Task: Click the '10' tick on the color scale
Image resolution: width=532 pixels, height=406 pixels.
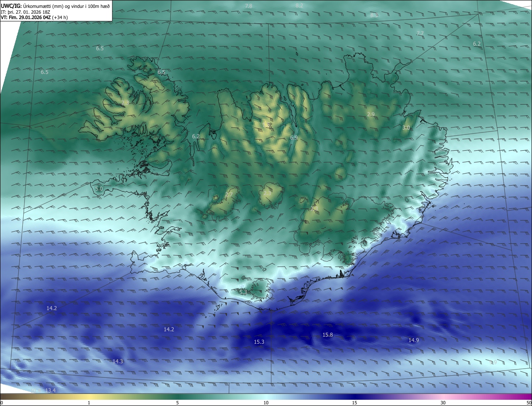Action: coord(266,403)
